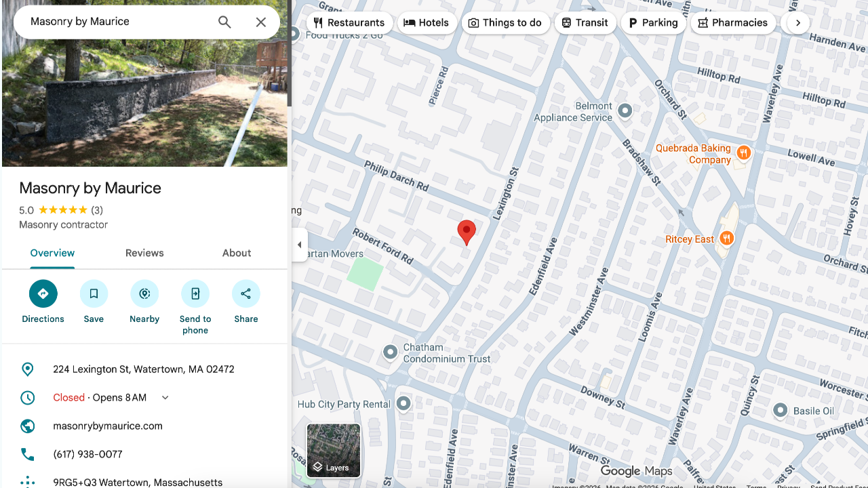
Task: Click the Hub City Party Rental label
Action: pos(344,405)
